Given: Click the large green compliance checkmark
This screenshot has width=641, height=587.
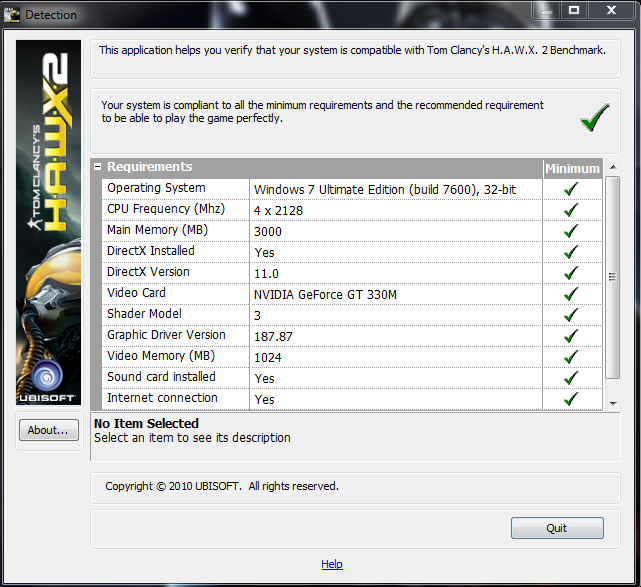Looking at the screenshot, I should 594,118.
